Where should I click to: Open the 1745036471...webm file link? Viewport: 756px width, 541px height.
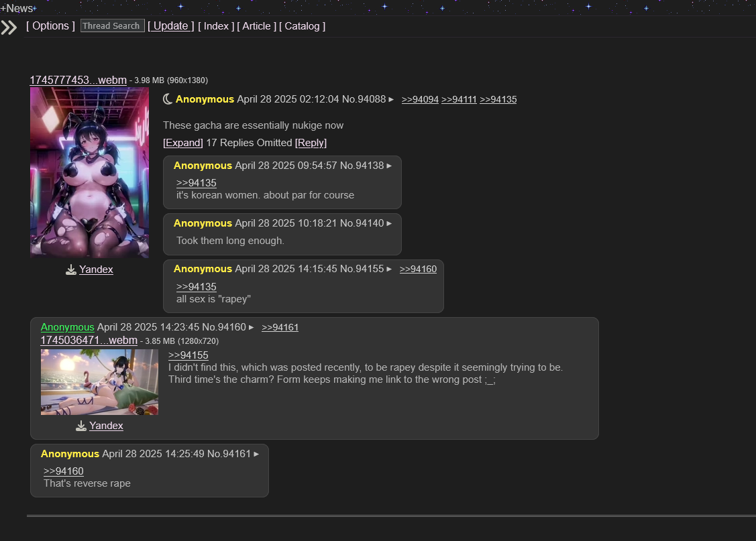89,341
